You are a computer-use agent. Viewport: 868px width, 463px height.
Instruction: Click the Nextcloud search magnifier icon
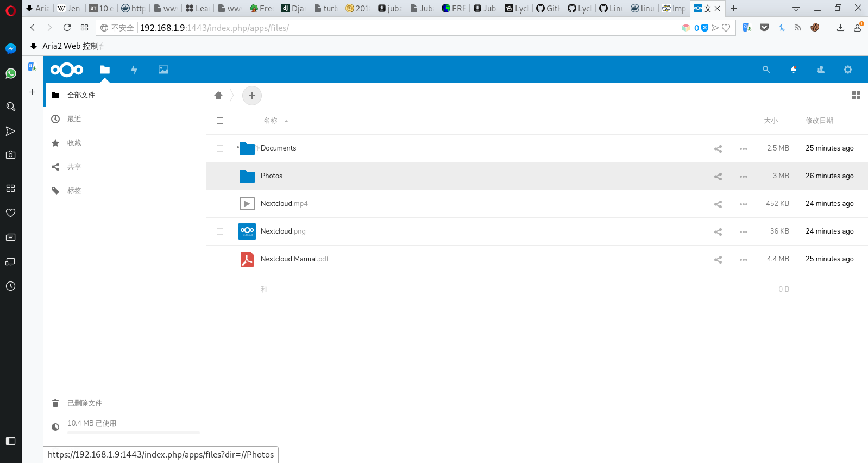pyautogui.click(x=766, y=70)
